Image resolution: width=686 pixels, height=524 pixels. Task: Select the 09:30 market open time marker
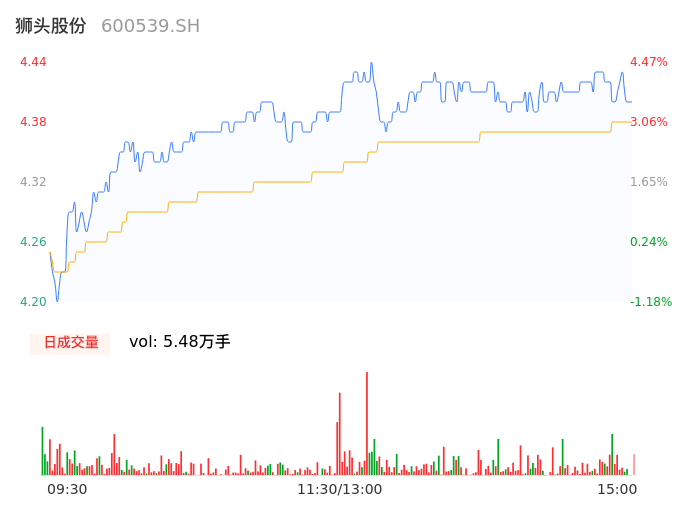pos(67,489)
